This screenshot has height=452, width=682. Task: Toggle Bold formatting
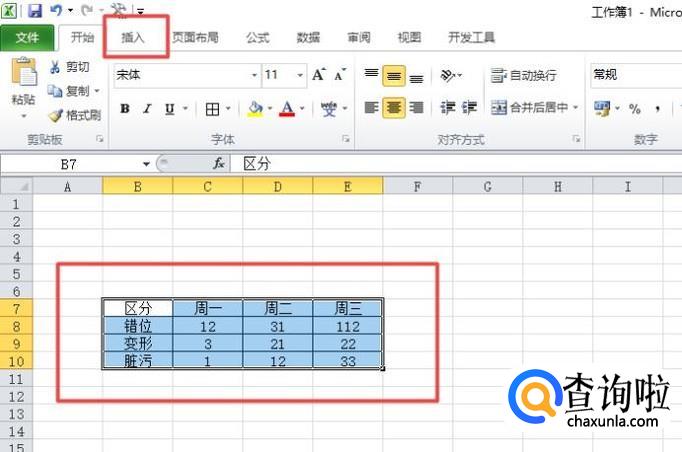tap(125, 109)
